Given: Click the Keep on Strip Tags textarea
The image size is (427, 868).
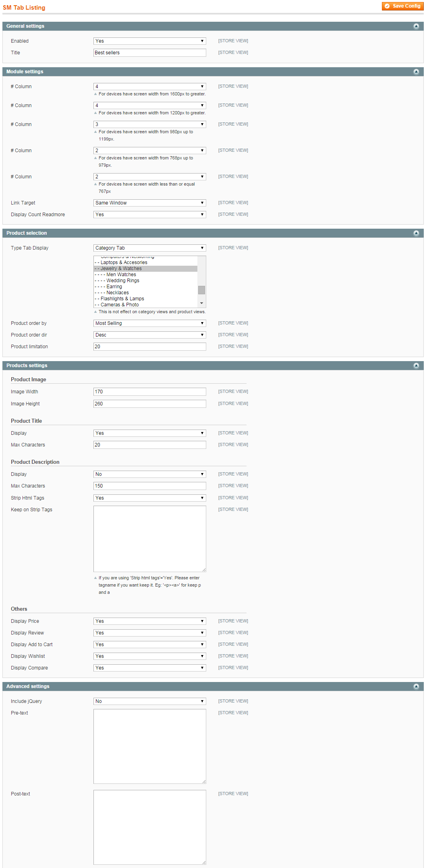Looking at the screenshot, I should click(150, 539).
